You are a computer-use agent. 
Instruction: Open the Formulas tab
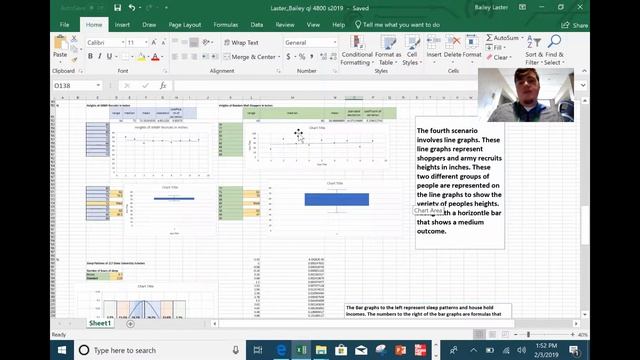(225, 24)
